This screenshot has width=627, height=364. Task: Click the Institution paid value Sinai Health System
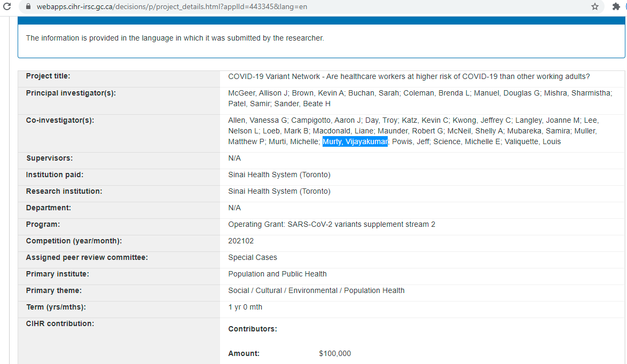279,175
